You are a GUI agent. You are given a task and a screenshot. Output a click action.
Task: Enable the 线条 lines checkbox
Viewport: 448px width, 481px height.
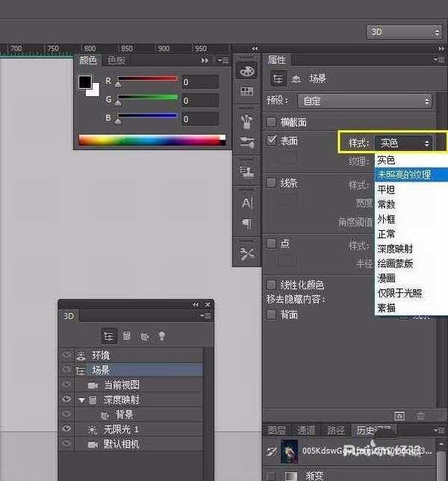(x=272, y=182)
